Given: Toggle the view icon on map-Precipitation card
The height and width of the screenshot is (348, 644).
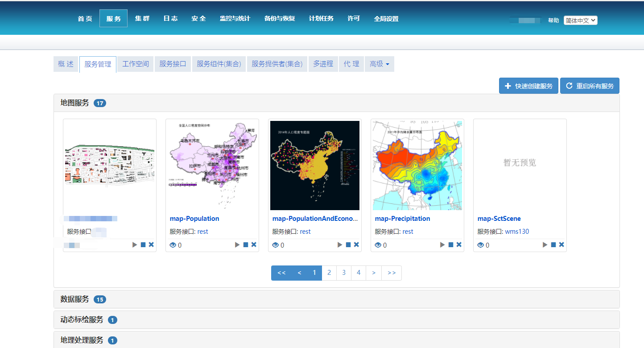Looking at the screenshot, I should [x=378, y=244].
